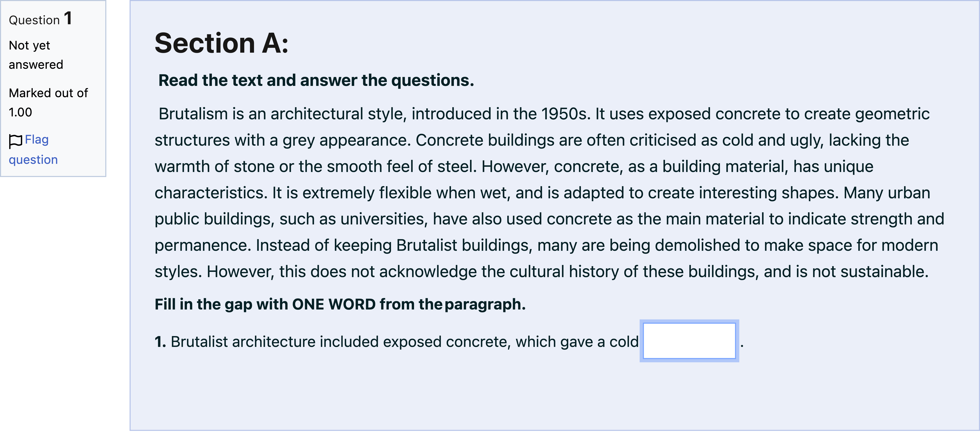Click the Marked out of 1.00 text
This screenshot has height=447, width=980.
48,103
